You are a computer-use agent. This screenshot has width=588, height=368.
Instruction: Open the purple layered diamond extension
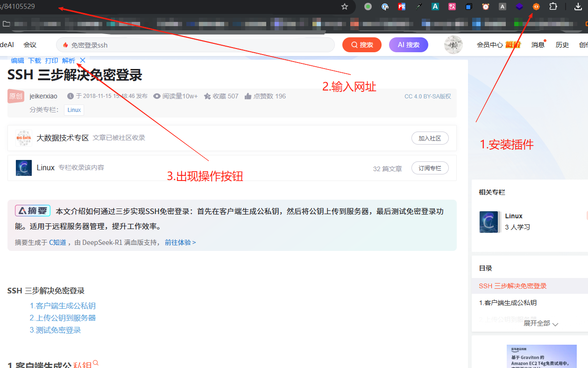(519, 7)
